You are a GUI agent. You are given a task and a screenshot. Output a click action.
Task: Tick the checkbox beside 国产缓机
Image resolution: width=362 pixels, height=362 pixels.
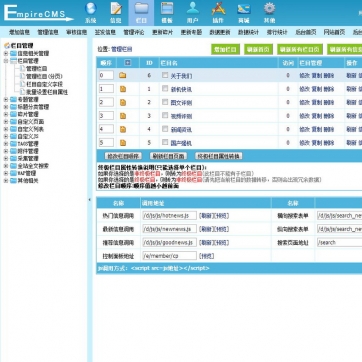tap(165, 142)
